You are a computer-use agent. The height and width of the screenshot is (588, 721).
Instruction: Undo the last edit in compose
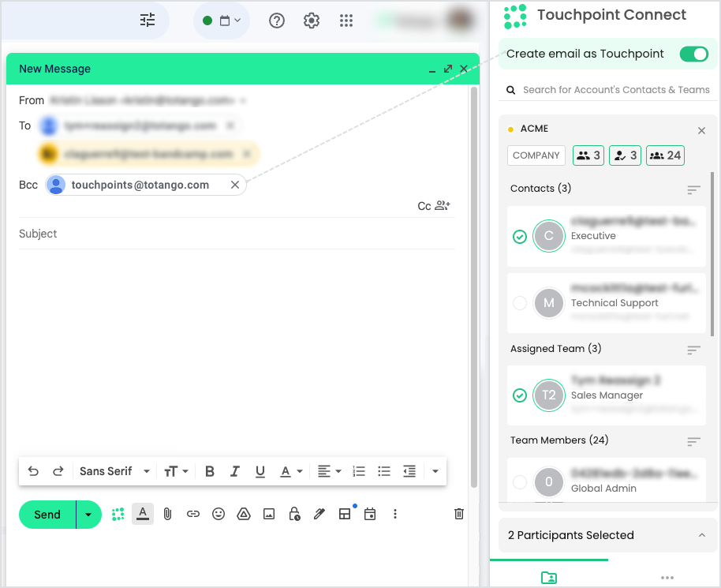point(33,471)
